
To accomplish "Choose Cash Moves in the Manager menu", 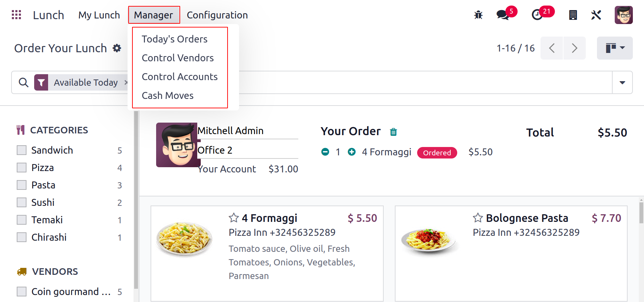I will pos(168,95).
